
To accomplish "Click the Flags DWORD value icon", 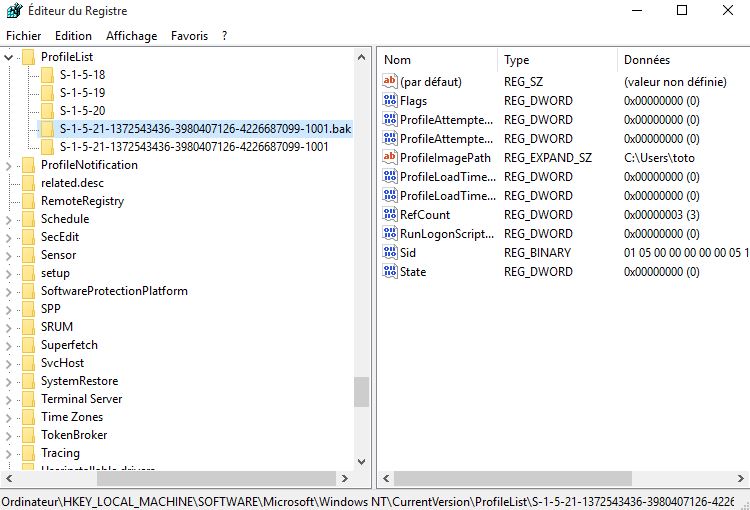I will coord(390,100).
